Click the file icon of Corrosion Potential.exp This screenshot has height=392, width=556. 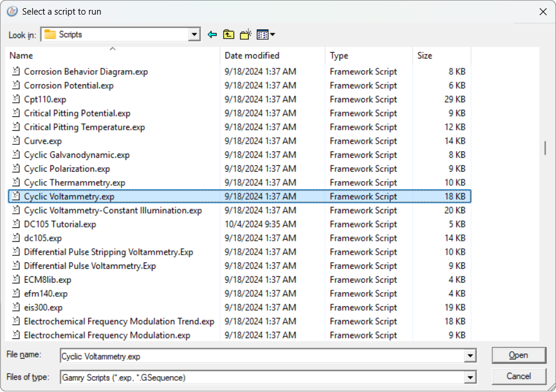click(x=16, y=85)
